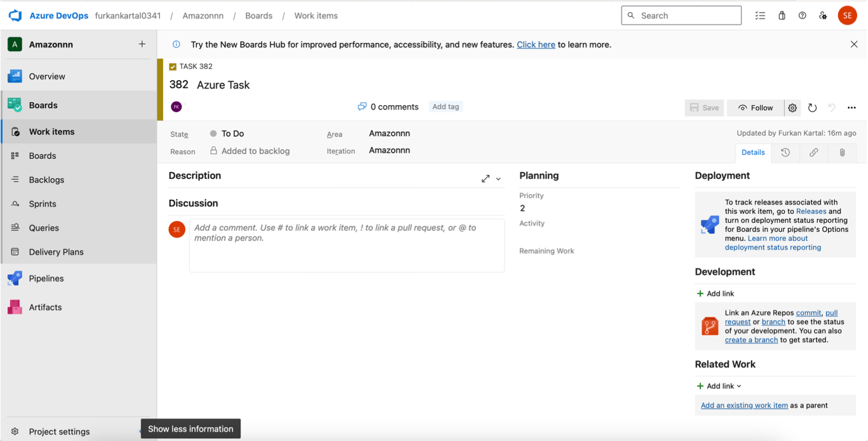The width and height of the screenshot is (868, 441).
Task: Follow this work item
Action: tap(756, 107)
